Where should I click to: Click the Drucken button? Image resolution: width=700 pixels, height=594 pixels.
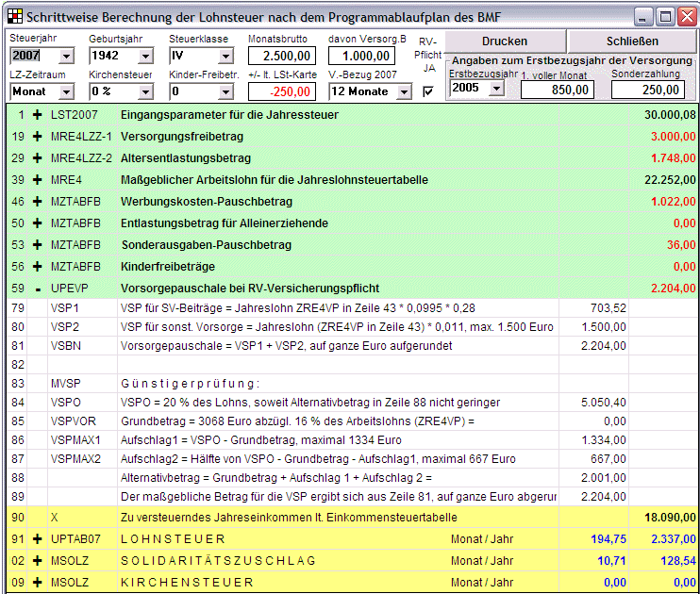(505, 41)
